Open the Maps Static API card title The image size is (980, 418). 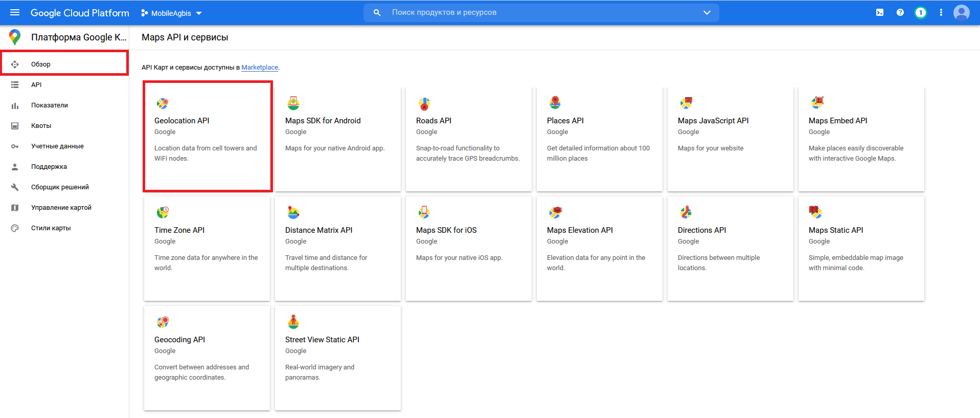(836, 230)
